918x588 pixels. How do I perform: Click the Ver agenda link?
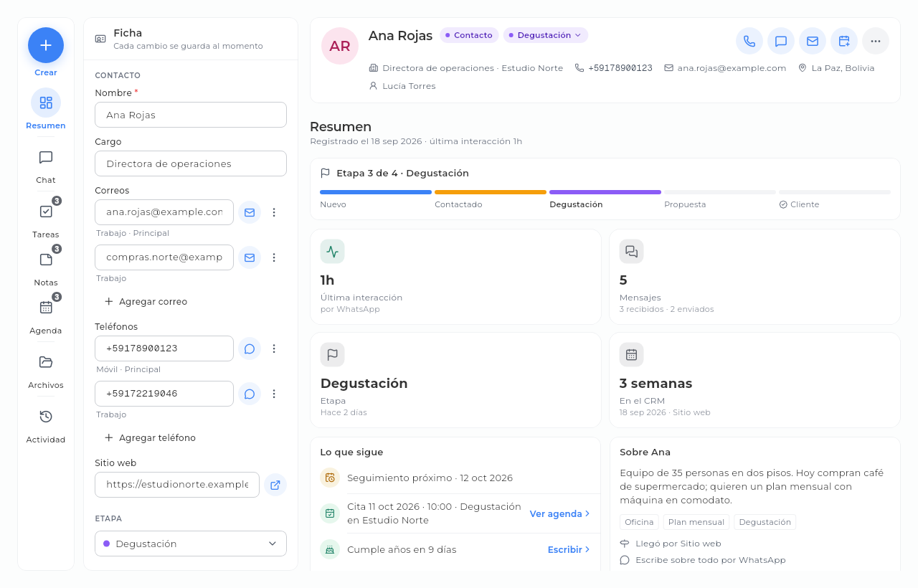coord(560,513)
